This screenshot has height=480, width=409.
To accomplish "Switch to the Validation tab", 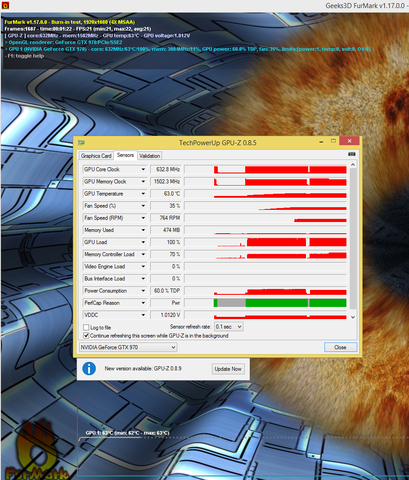I will point(149,156).
